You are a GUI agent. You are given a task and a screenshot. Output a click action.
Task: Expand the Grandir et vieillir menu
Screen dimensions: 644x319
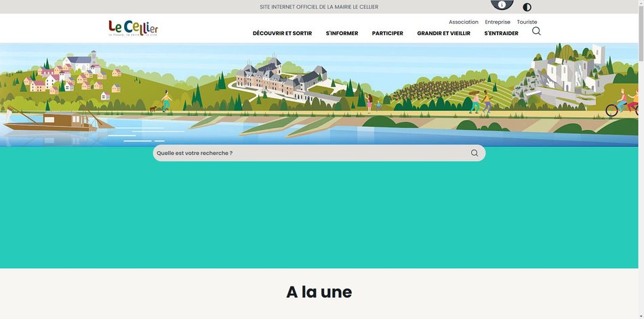pyautogui.click(x=443, y=33)
